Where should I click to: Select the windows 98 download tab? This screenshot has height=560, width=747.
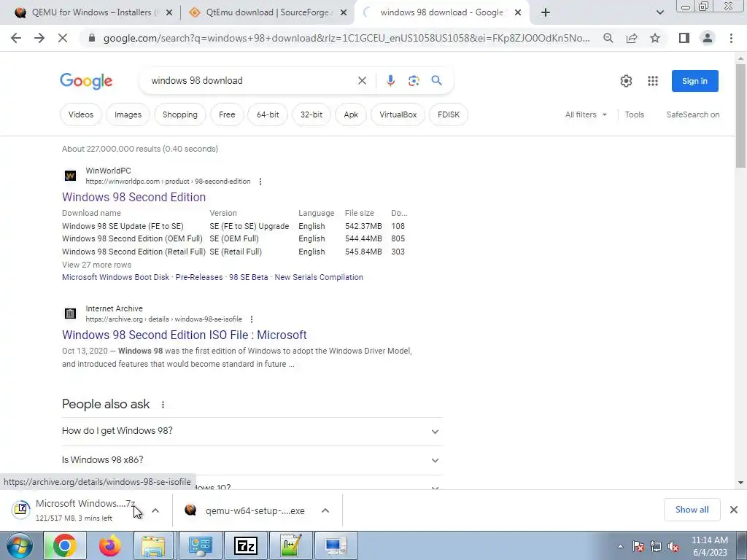[441, 12]
